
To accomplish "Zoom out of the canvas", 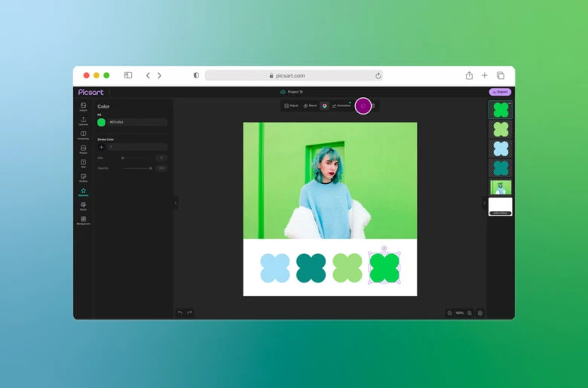I will (x=449, y=313).
